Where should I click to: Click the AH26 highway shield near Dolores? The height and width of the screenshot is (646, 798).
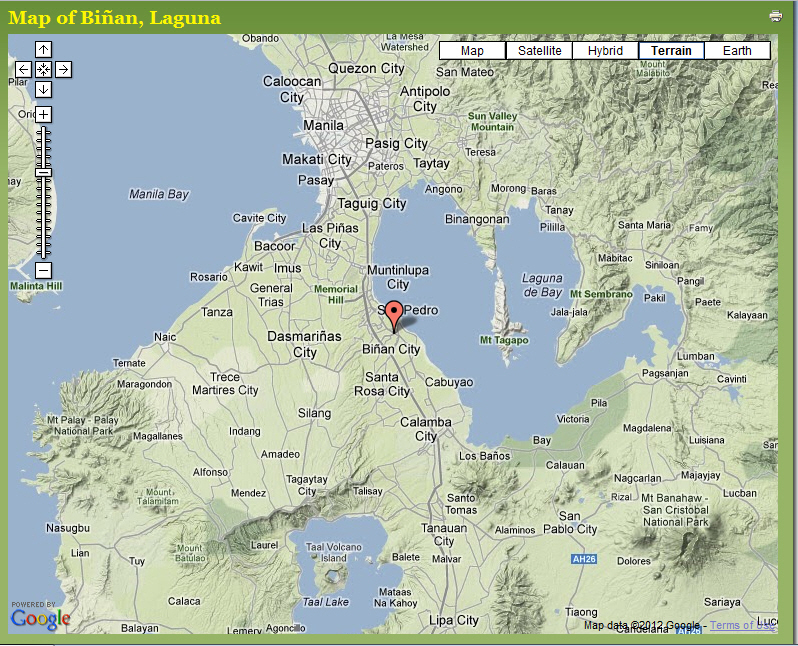[x=584, y=559]
